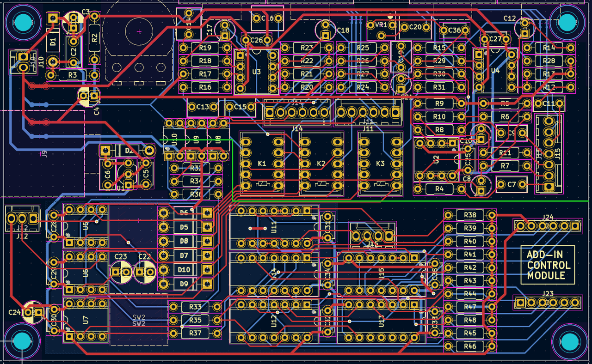Select relay K1 footprint
This screenshot has width=592, height=364.
(x=261, y=163)
